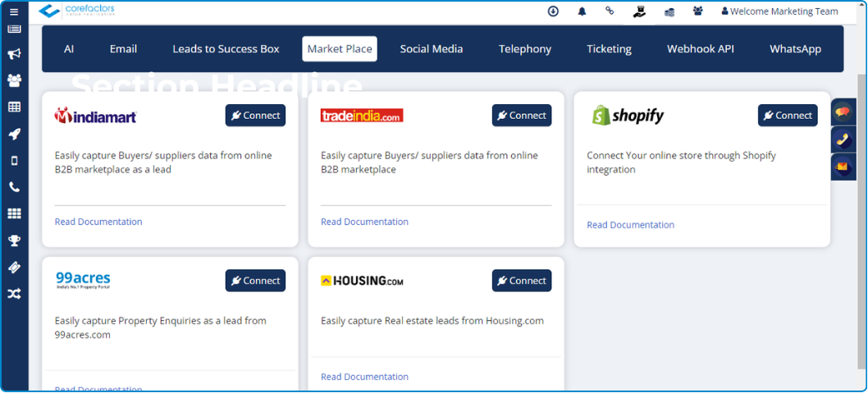Image resolution: width=868 pixels, height=393 pixels.
Task: Click the chain link icon in header
Action: [609, 11]
